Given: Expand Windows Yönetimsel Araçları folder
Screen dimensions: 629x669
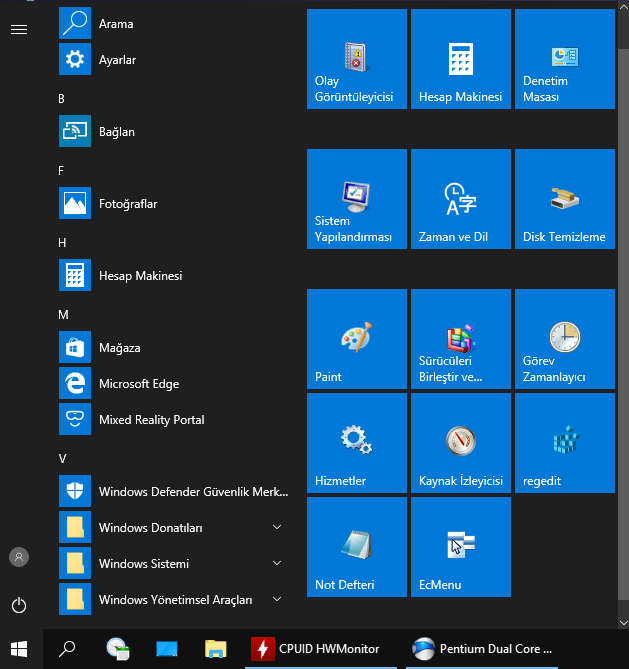Looking at the screenshot, I should (x=172, y=599).
